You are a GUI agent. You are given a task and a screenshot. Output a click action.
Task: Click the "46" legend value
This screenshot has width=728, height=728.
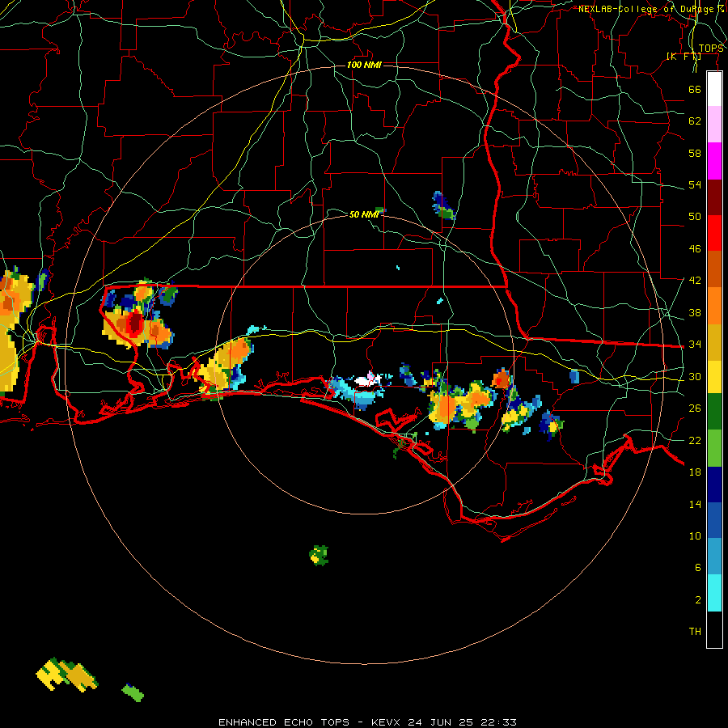point(695,249)
